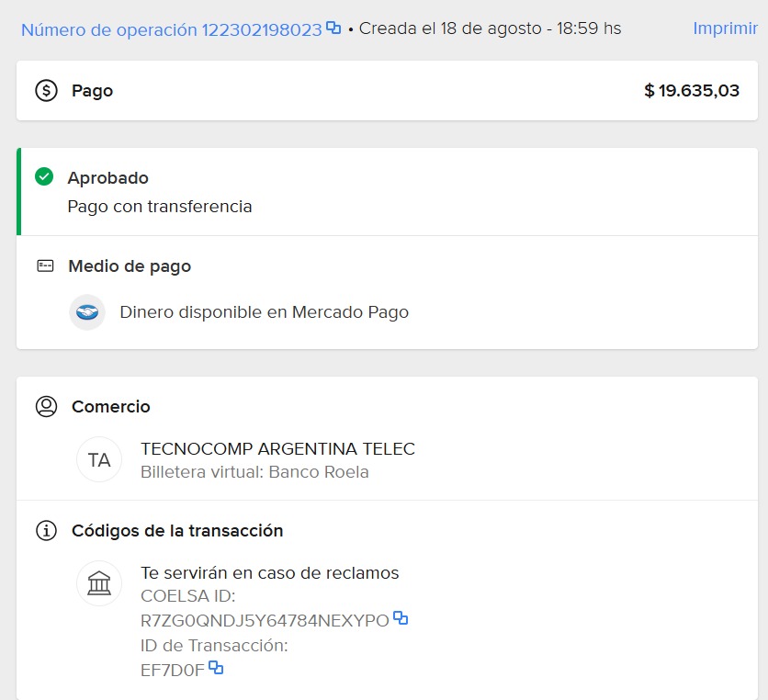Click the Imprimir link
The width and height of the screenshot is (768, 700).
point(725,28)
